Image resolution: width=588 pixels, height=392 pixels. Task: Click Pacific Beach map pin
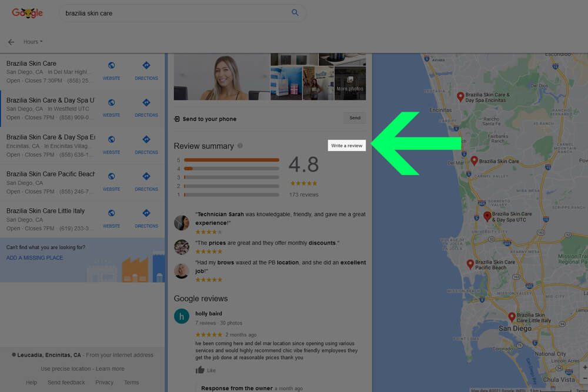click(x=470, y=264)
